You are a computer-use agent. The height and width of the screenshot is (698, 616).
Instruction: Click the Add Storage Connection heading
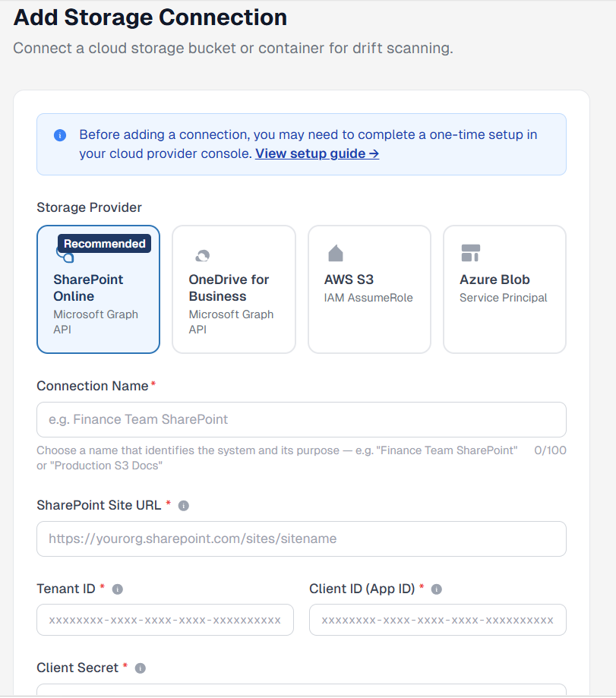tap(150, 17)
